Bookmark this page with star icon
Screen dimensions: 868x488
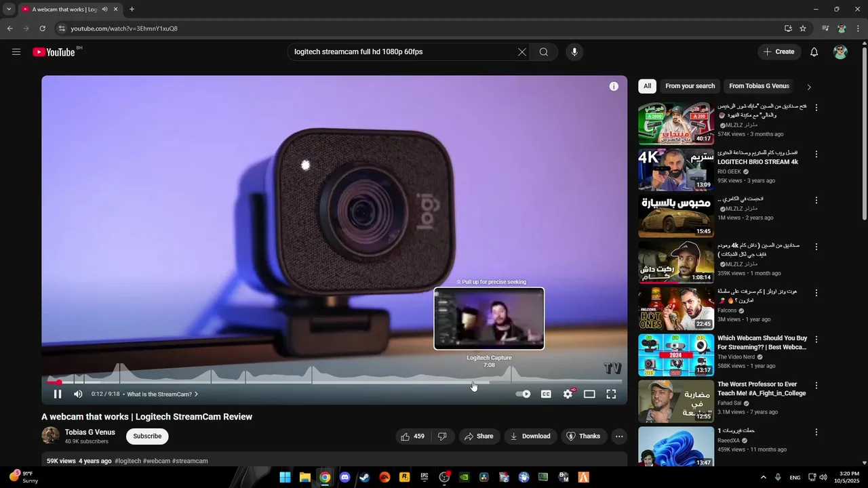pos(803,28)
